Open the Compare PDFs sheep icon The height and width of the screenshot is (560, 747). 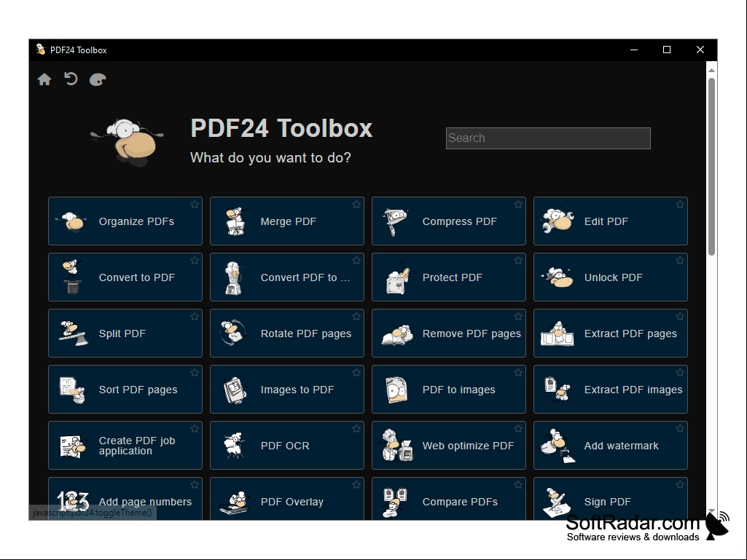tap(395, 502)
